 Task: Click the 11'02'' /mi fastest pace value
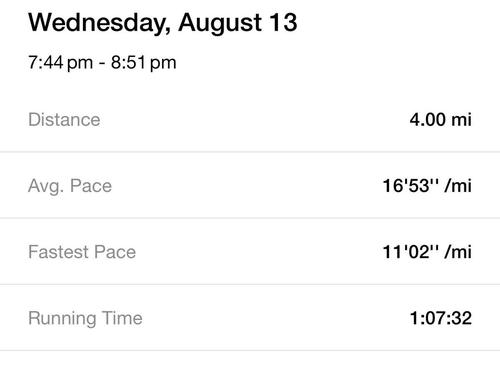[427, 252]
